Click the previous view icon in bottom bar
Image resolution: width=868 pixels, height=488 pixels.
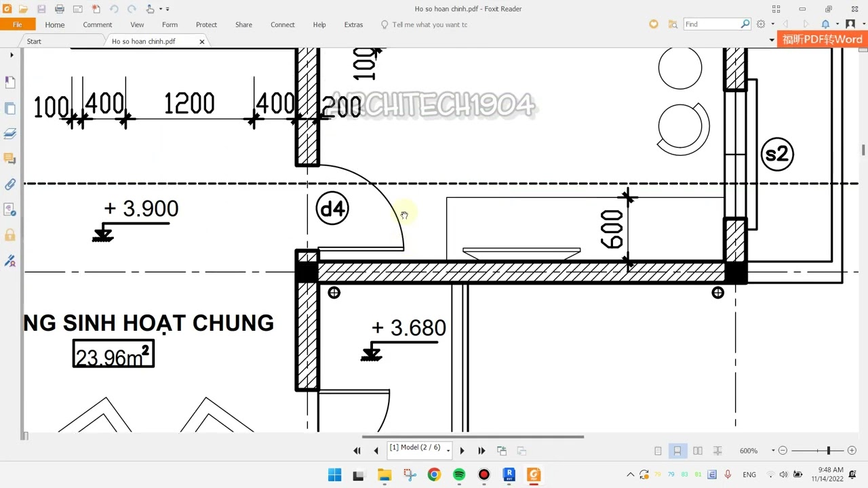502,451
